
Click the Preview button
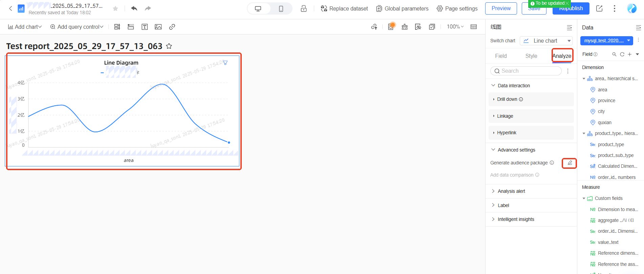pos(501,8)
